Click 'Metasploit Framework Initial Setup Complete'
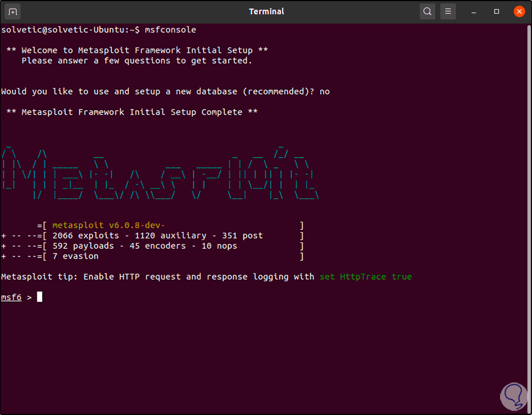The height and width of the screenshot is (415, 532). click(132, 112)
